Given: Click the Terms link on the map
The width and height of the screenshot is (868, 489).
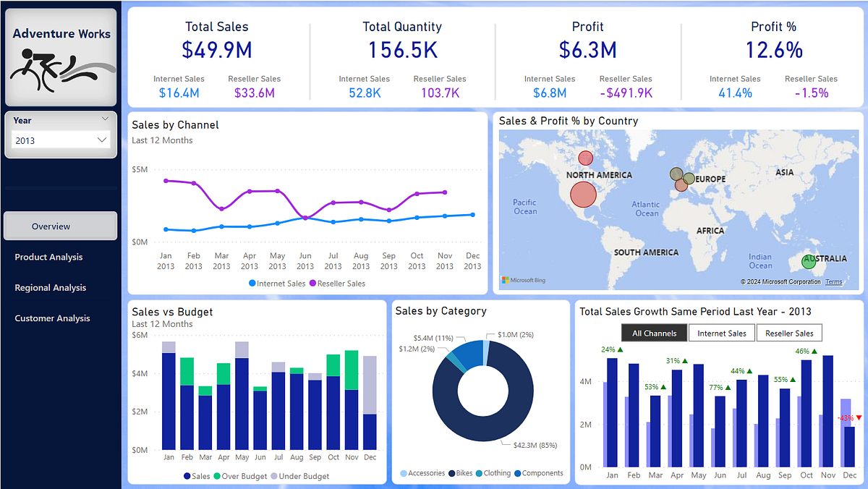Looking at the screenshot, I should tap(833, 281).
